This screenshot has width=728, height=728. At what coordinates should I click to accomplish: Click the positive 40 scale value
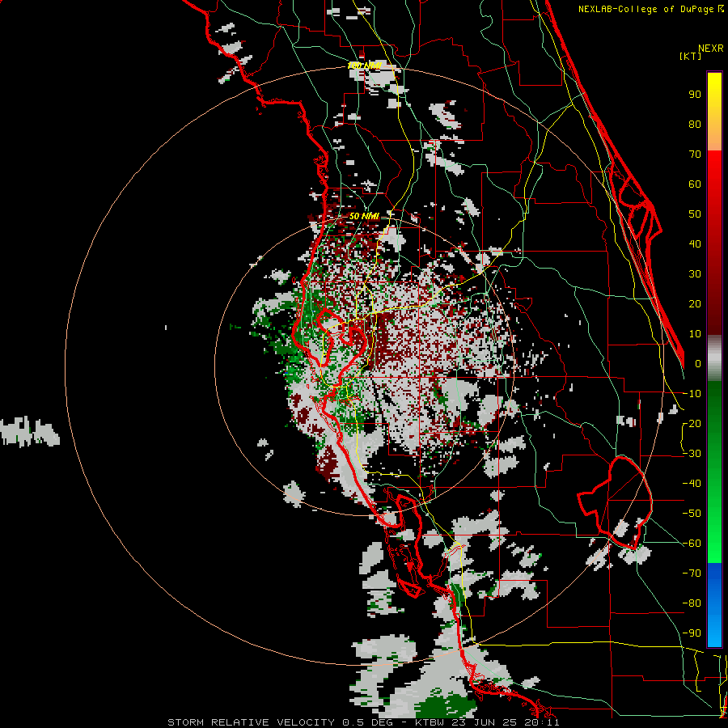coord(695,244)
